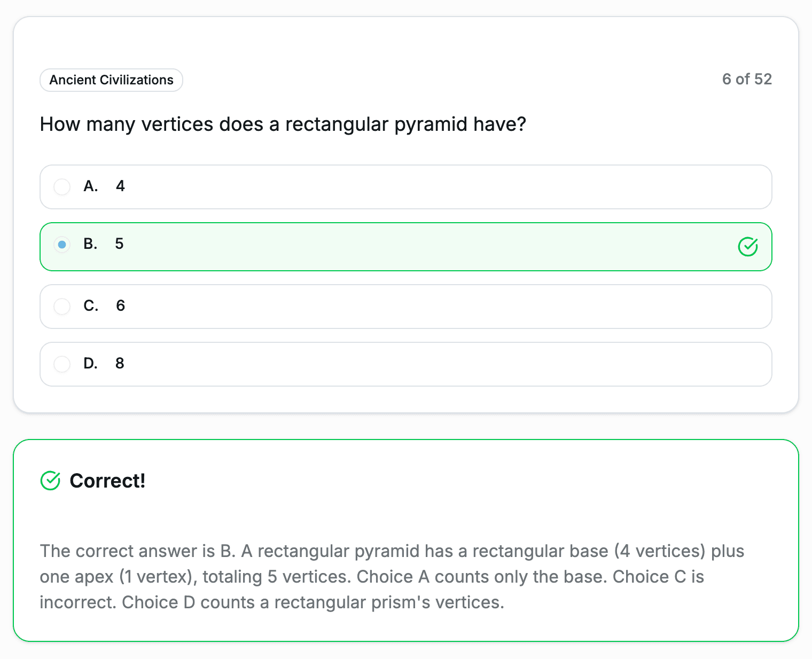The image size is (812, 659).
Task: Click the Ancient Civilizations category badge
Action: (111, 80)
